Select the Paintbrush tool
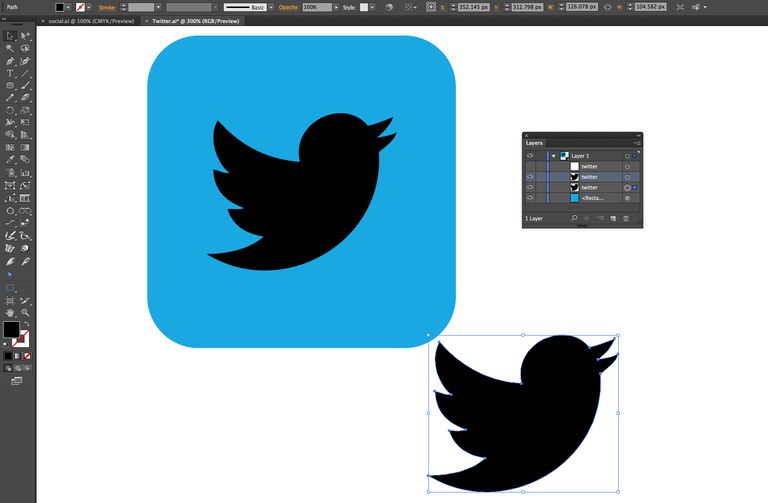 pos(25,85)
